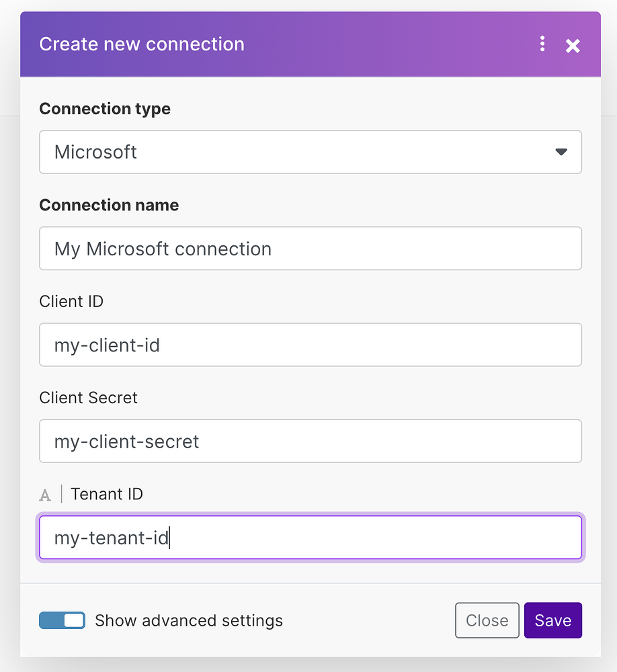Click the variable indicator left of Tenant ID label
This screenshot has width=617, height=672.
point(44,495)
